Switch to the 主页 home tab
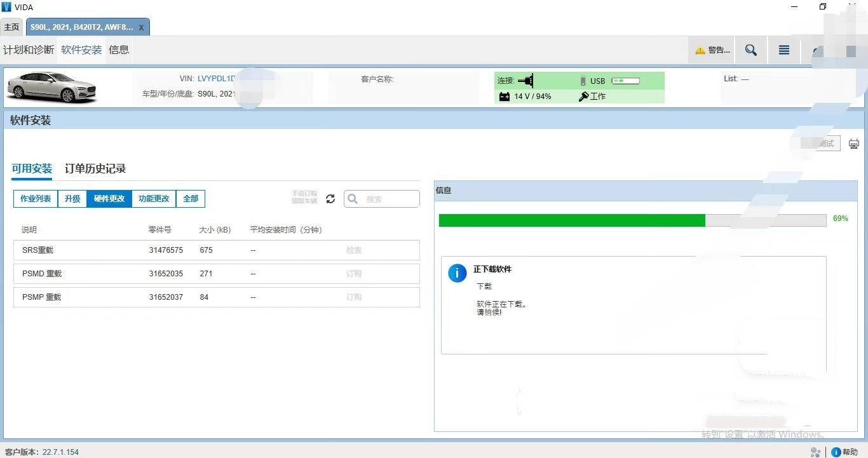 click(x=12, y=27)
